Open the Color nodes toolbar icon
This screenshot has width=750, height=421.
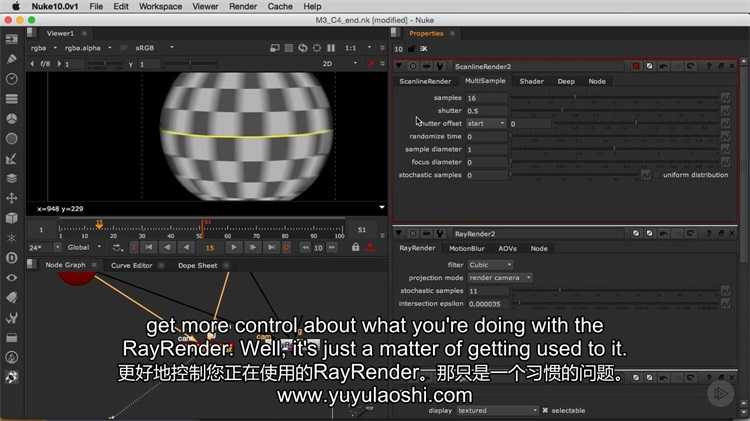(x=11, y=119)
